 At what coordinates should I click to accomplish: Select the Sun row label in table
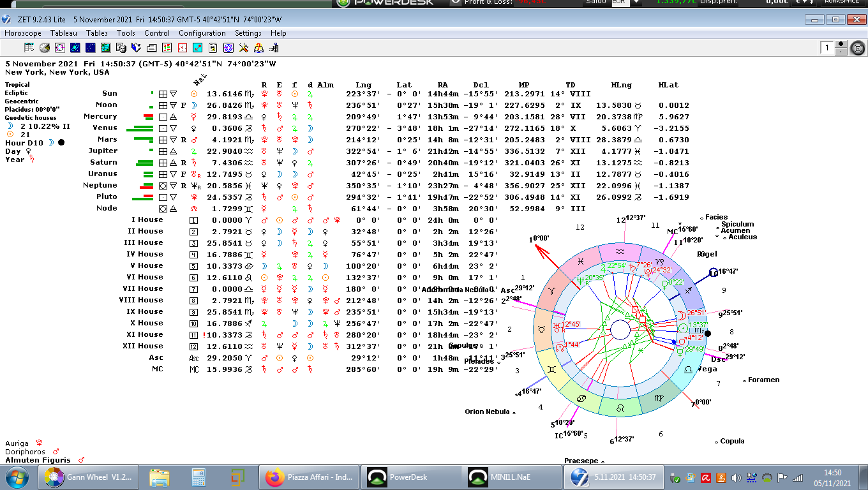tap(110, 93)
